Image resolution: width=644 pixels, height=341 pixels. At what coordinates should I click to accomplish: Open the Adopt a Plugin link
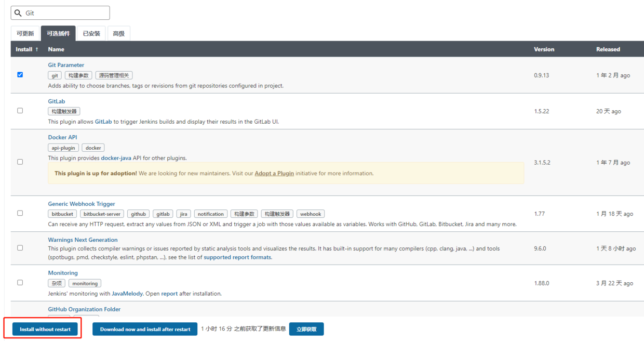(x=274, y=174)
